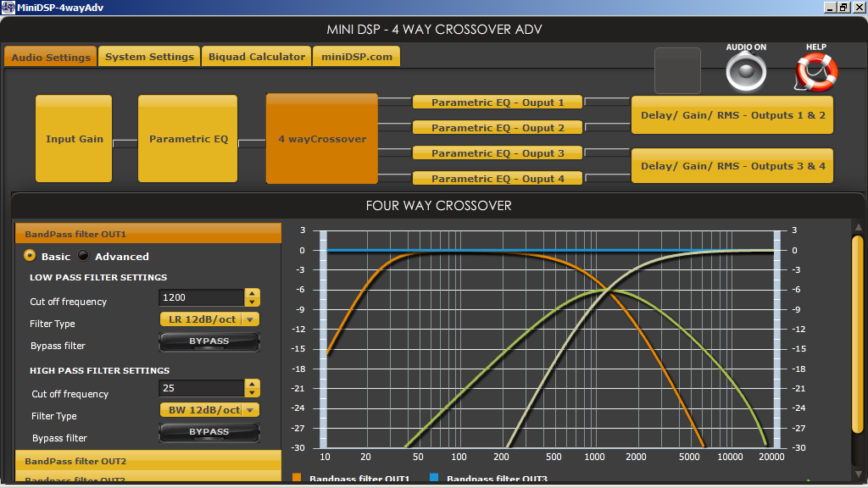Image resolution: width=868 pixels, height=488 pixels.
Task: Go to the miniDSP.com tab
Action: (x=357, y=57)
